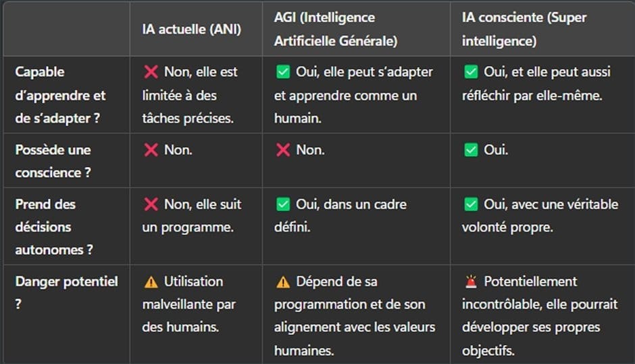Click warning triangle beside 'Dépend de sa'
Viewport: 635px width, 364px height.
pos(283,282)
